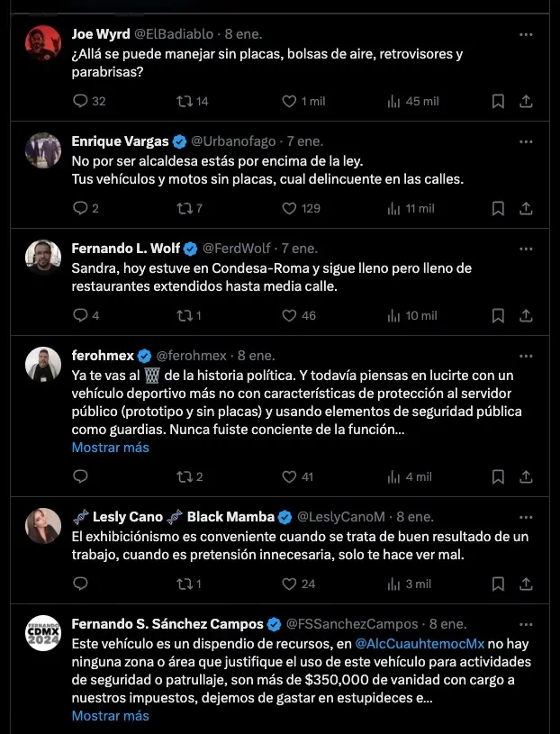Screen dimensions: 560x734
Task: Share Lesly Cano's tweet
Action: coord(527,584)
